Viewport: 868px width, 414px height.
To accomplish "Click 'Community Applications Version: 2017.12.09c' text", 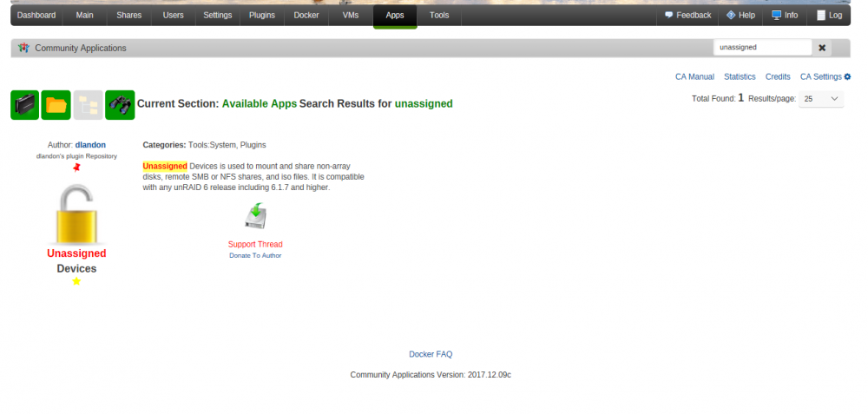I will pyautogui.click(x=431, y=375).
